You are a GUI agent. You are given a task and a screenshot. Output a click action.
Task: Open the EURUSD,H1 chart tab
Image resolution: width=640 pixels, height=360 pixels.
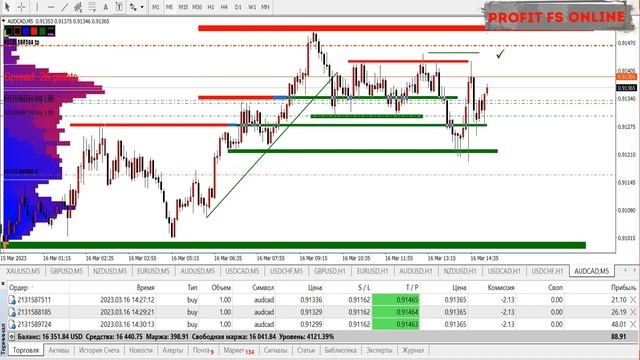(373, 271)
